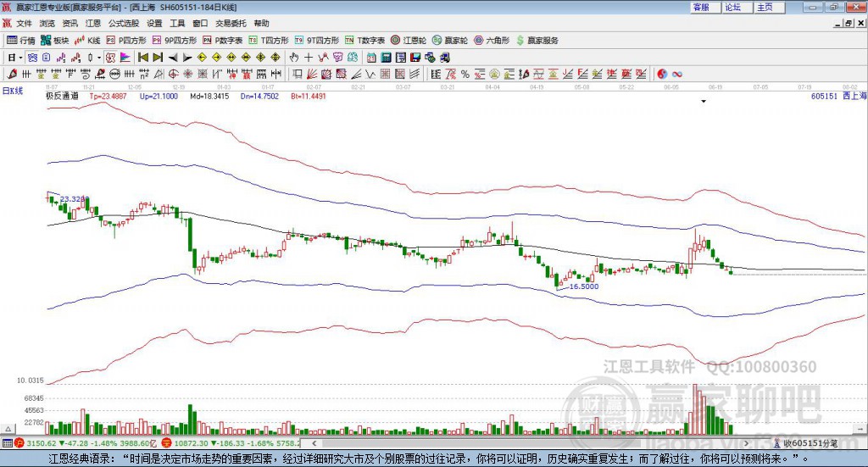Open the calculator icon

387,58
